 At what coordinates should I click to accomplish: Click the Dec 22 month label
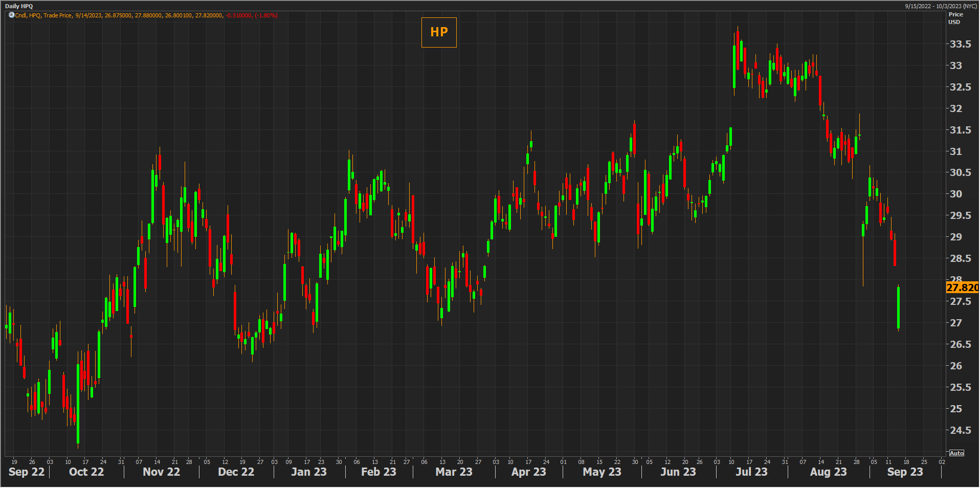[x=236, y=472]
